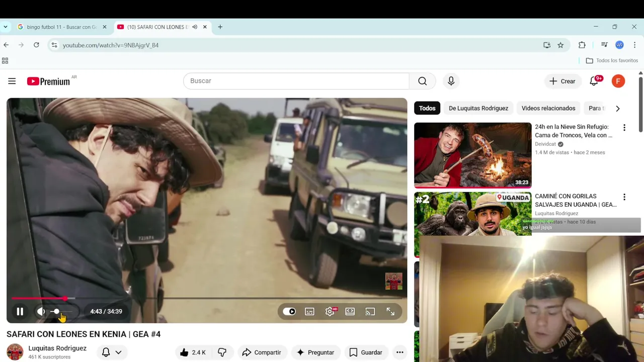Open Luquitas Rodriguez channel name link

57,348
